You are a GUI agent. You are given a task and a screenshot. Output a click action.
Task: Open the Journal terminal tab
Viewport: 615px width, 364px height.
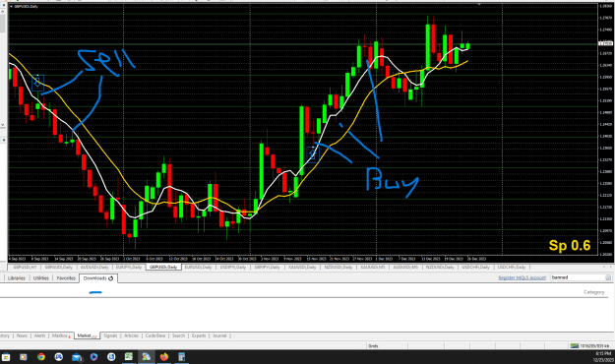pos(219,335)
